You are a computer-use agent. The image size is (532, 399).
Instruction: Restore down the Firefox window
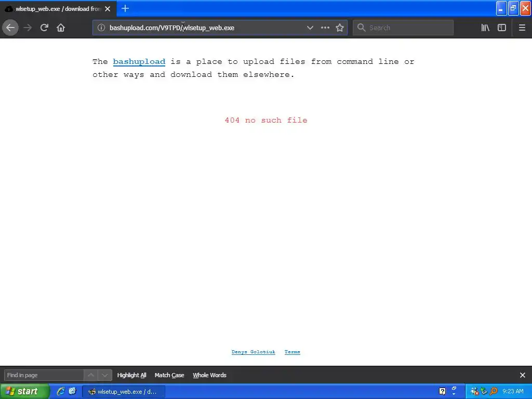click(x=513, y=8)
